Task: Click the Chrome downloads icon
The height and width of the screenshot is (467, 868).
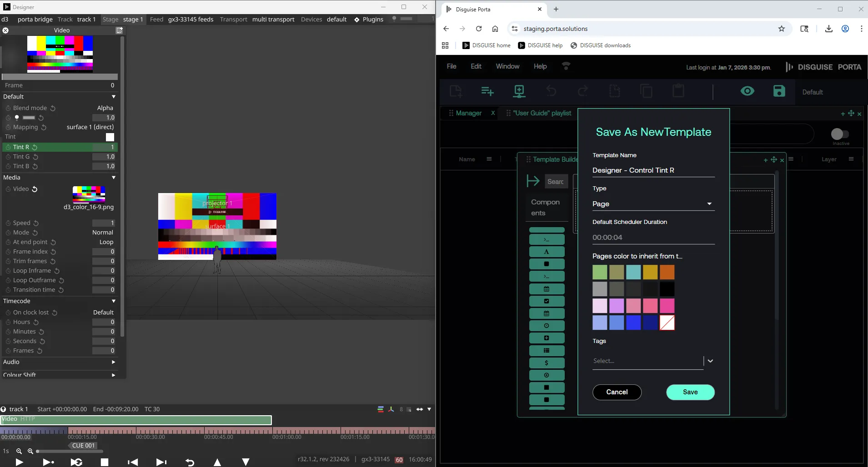Action: click(828, 29)
